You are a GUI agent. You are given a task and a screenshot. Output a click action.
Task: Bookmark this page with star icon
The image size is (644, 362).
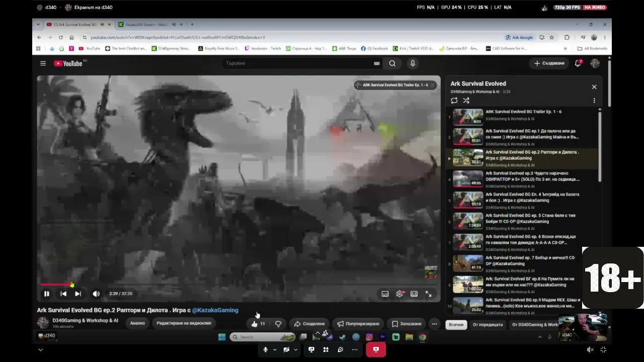pyautogui.click(x=552, y=37)
